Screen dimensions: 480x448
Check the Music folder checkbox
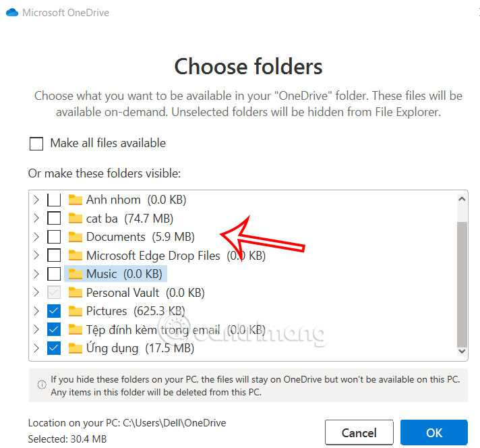(54, 274)
